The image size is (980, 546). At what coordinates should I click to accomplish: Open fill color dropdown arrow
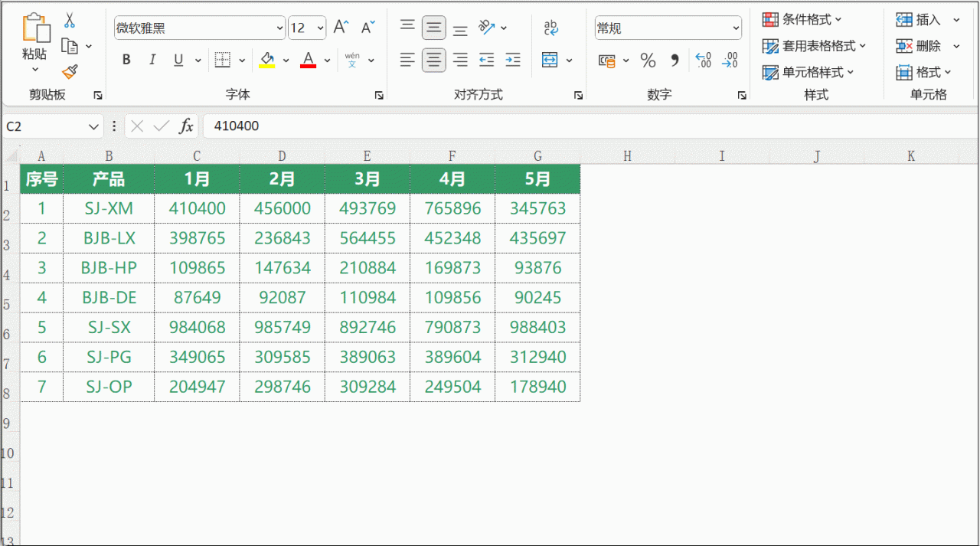286,60
